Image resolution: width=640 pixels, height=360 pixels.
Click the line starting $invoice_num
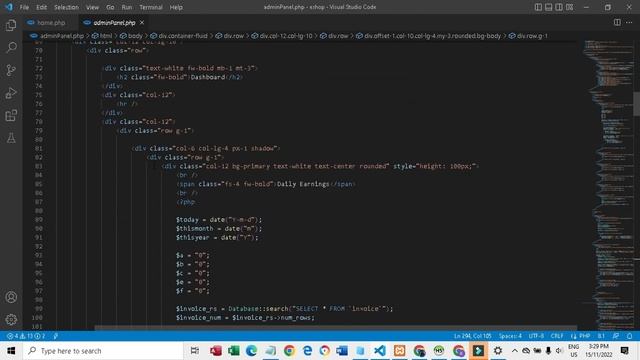[x=245, y=318]
